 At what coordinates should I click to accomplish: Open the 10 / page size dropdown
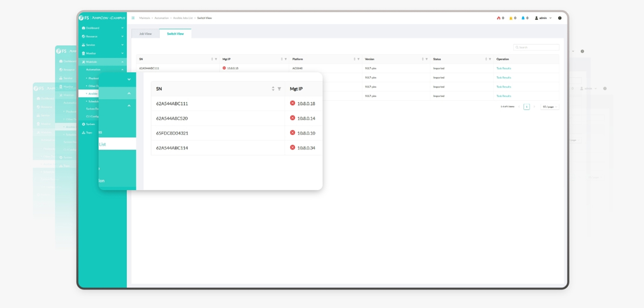tap(549, 107)
